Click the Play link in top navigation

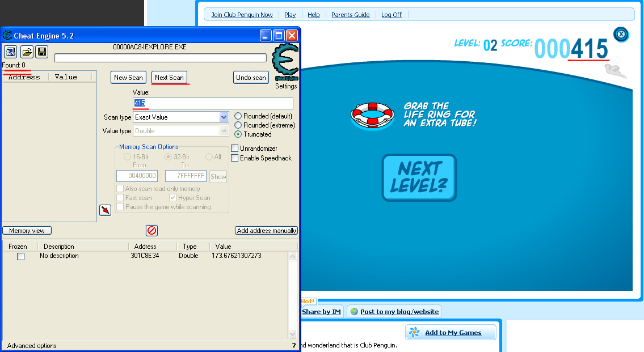290,15
